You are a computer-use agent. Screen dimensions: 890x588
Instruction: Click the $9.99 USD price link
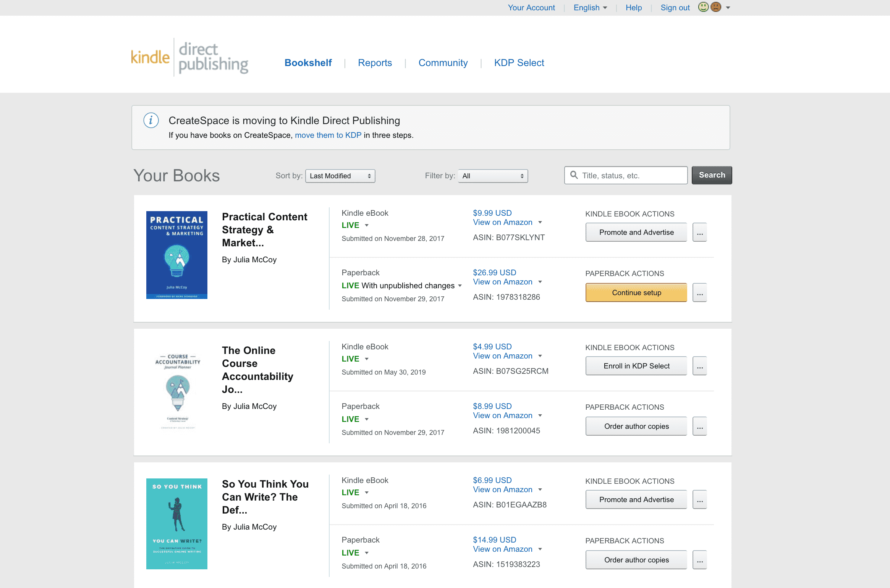[x=492, y=213]
